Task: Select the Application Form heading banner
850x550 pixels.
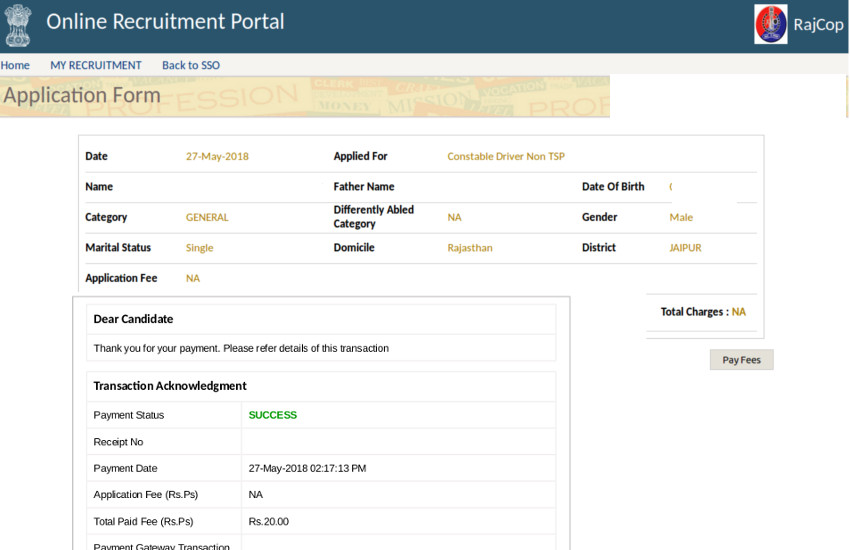Action: pos(82,96)
